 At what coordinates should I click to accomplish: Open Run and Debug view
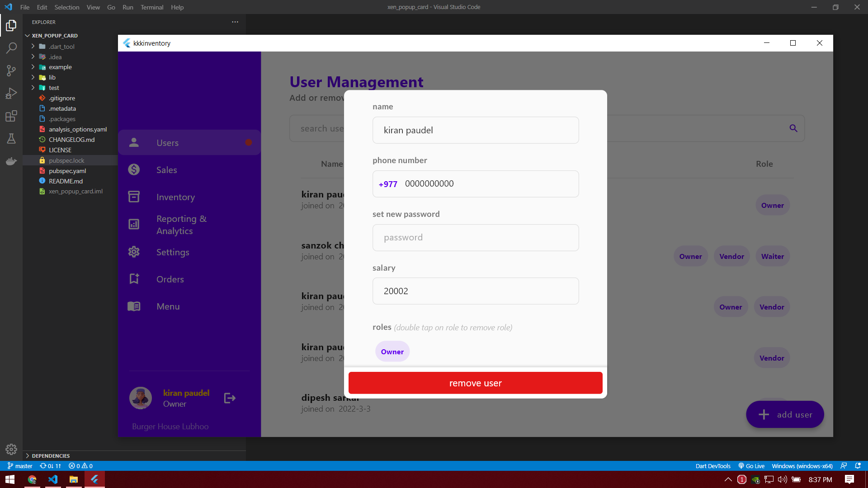11,94
